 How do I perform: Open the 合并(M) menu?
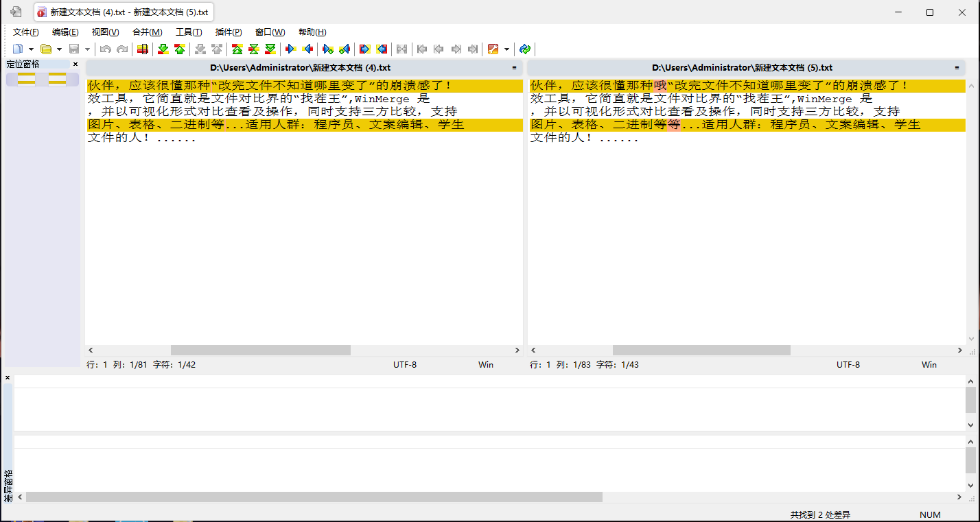click(x=148, y=32)
